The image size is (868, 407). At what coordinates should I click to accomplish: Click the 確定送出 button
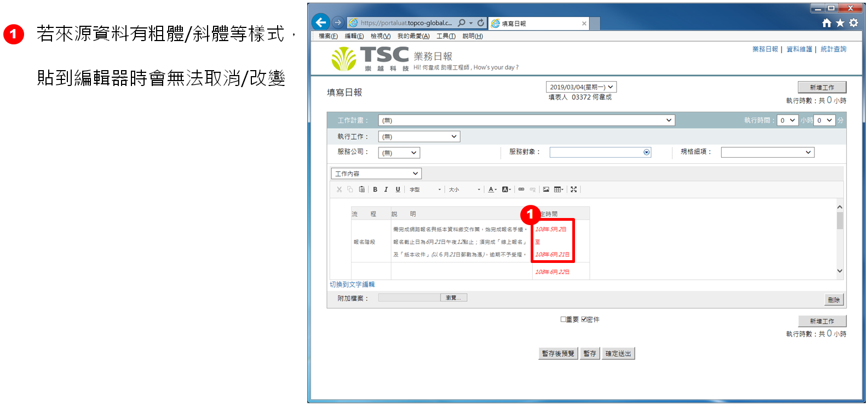pos(618,354)
